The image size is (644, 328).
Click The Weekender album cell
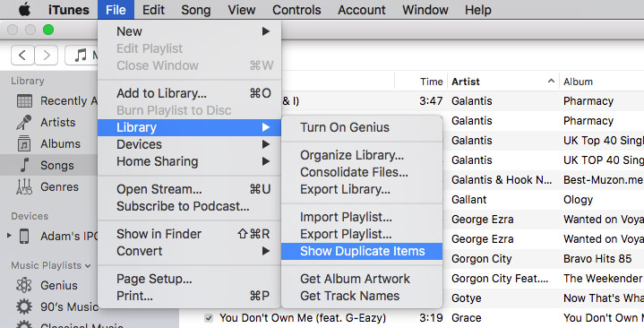[x=603, y=279]
